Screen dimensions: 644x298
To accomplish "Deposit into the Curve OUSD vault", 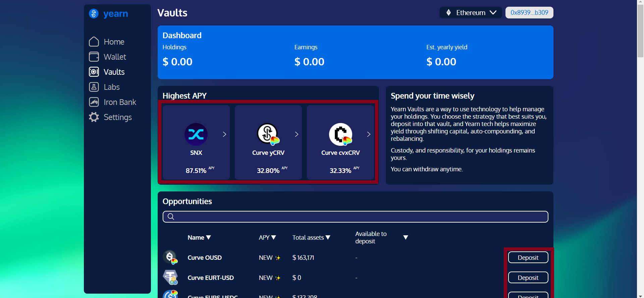I will coord(528,257).
